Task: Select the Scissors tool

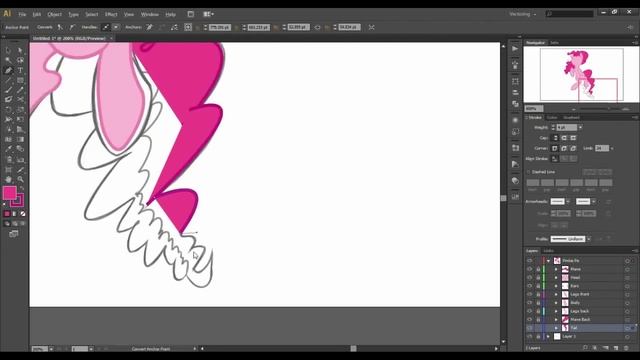Action: pyautogui.click(x=20, y=100)
